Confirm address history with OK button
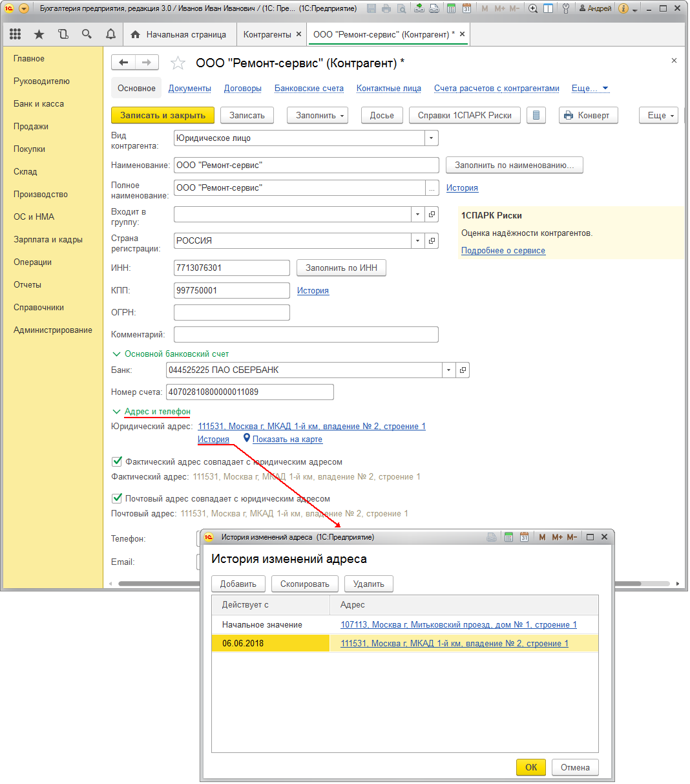The image size is (690, 784). pos(531,767)
